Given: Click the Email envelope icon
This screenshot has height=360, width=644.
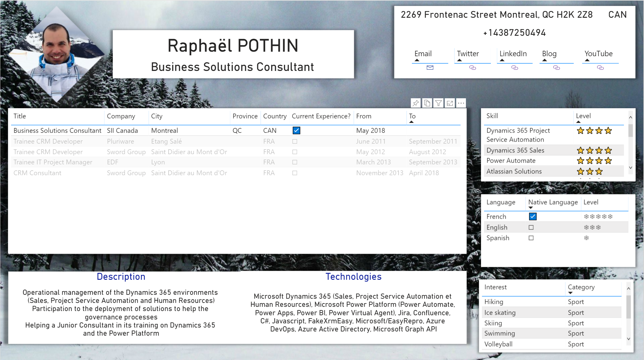Looking at the screenshot, I should 430,68.
